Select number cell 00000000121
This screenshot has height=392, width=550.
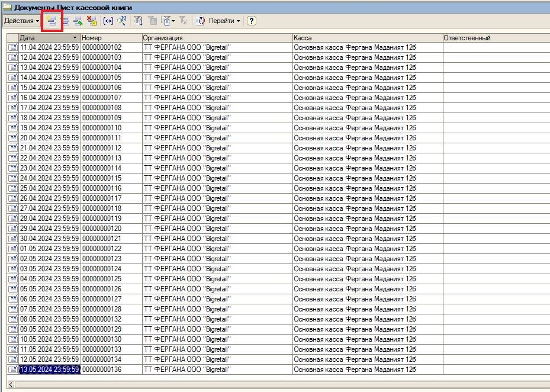(111, 239)
